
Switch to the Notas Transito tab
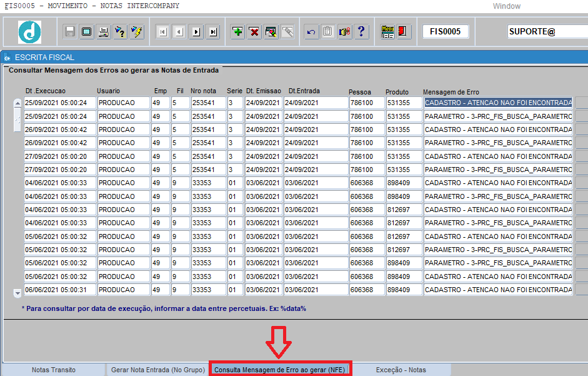click(x=54, y=370)
